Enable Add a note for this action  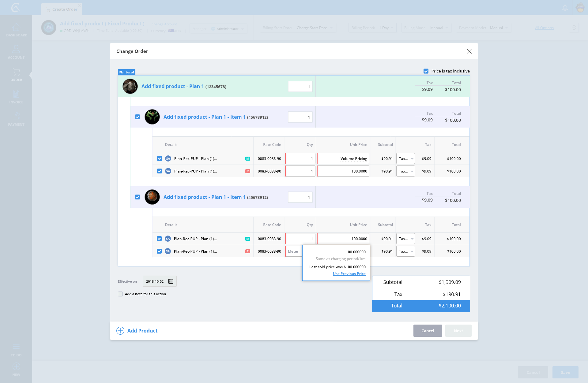120,294
